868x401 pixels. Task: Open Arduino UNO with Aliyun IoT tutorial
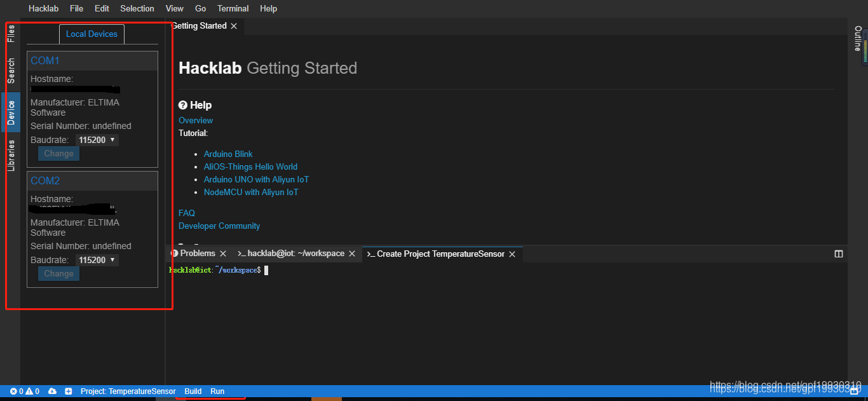[256, 179]
